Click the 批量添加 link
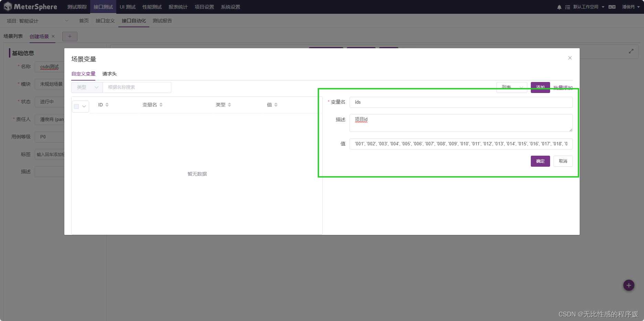This screenshot has width=644, height=321. (x=563, y=87)
